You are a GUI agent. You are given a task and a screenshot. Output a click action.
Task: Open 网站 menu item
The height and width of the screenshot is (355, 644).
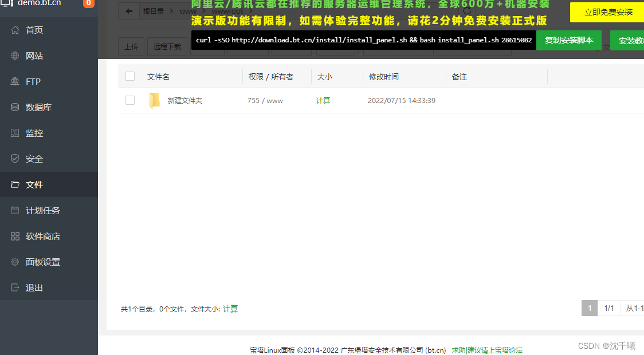point(49,56)
